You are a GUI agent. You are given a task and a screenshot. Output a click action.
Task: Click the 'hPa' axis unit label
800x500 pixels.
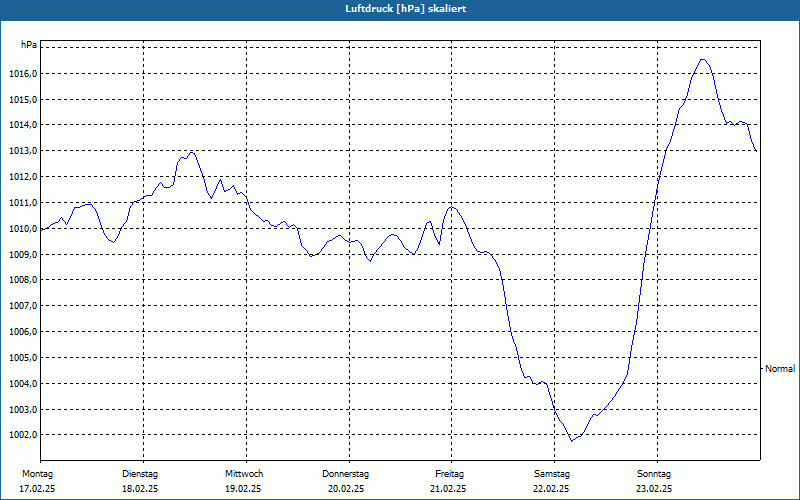[29, 45]
